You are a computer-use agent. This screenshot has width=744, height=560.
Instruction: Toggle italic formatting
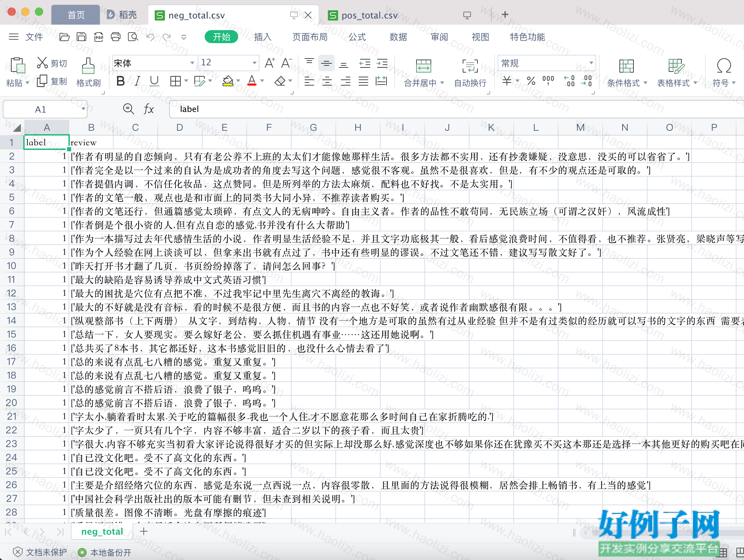(137, 81)
